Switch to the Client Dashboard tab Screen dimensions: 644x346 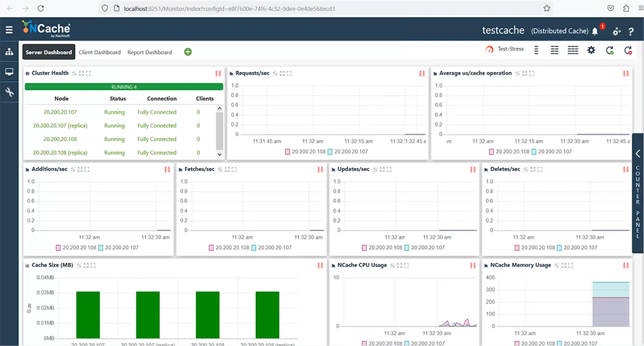[x=100, y=52]
